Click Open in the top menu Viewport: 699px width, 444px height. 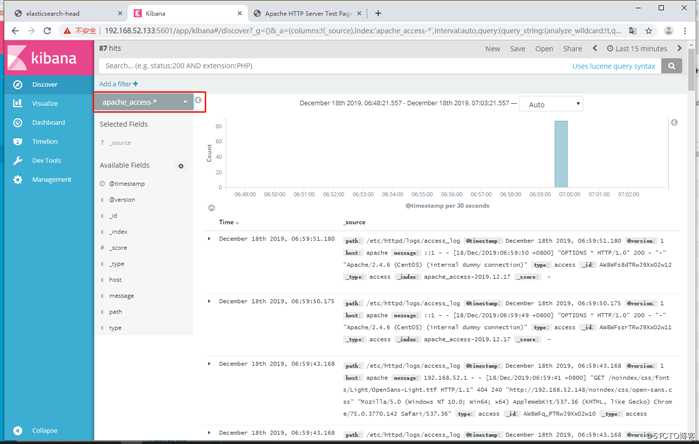pos(544,49)
